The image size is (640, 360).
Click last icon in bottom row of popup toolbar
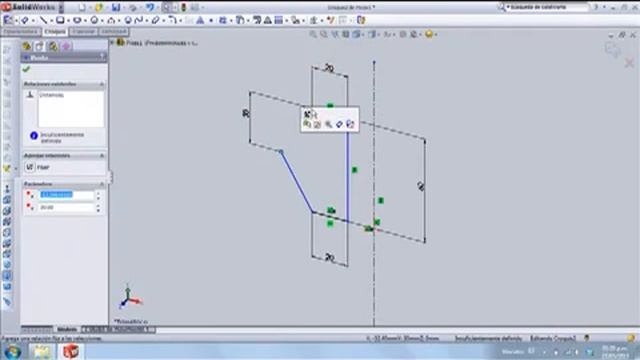point(350,124)
